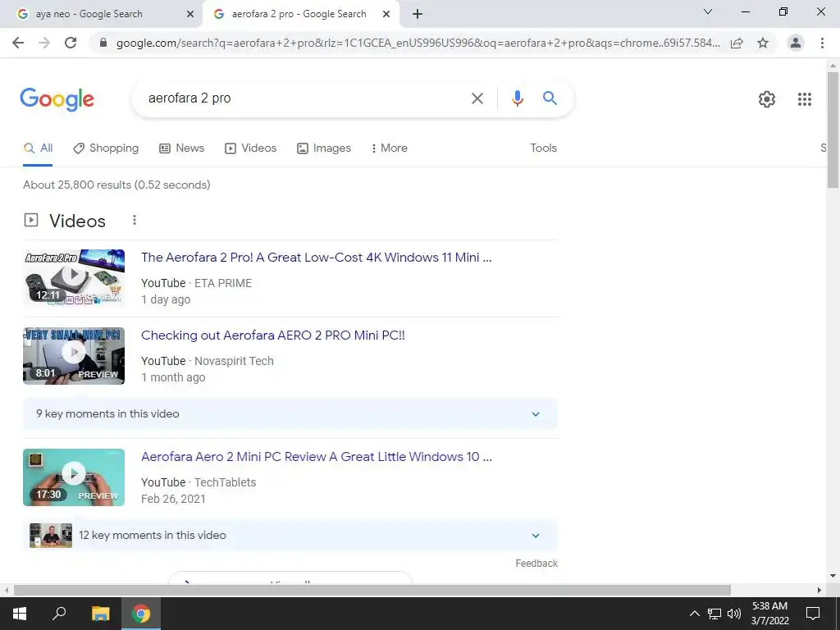The height and width of the screenshot is (630, 840).
Task: Switch to Videos results
Action: [250, 148]
